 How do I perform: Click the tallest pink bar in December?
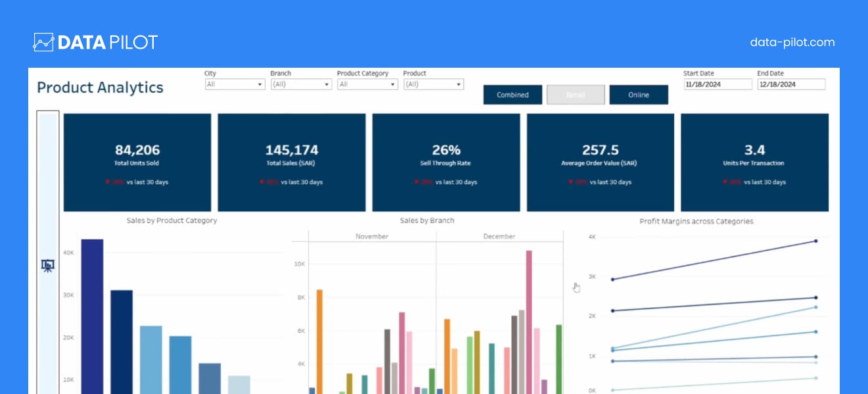click(529, 322)
